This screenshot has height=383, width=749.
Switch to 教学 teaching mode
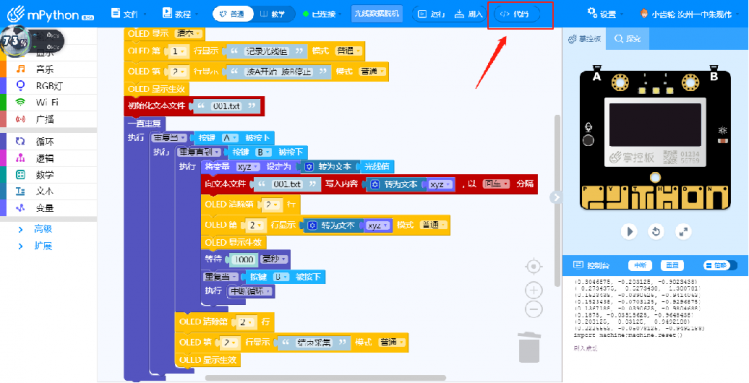click(x=272, y=14)
